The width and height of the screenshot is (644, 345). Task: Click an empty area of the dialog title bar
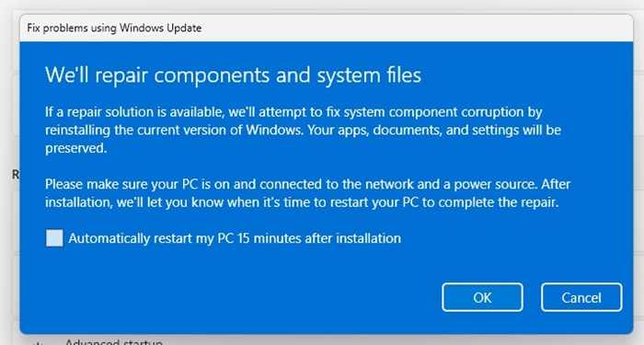(410, 28)
